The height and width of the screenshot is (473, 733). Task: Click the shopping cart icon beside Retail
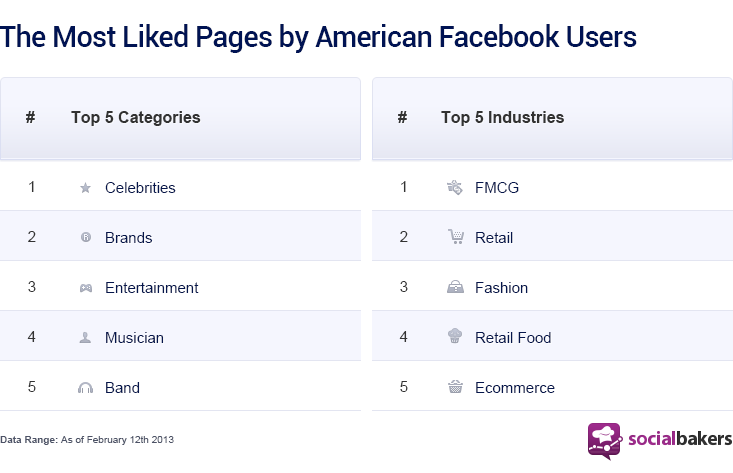(456, 236)
